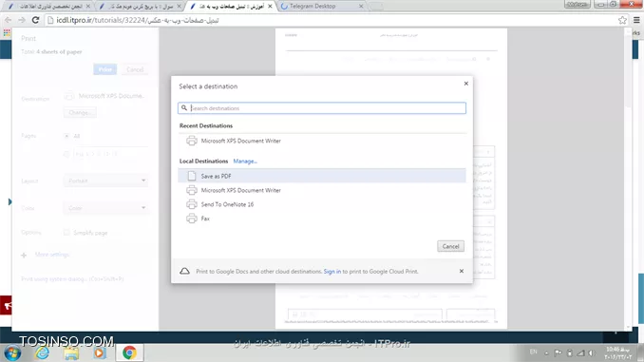This screenshot has width=644, height=362.
Task: Click the network icon in system tray
Action: pos(580,352)
